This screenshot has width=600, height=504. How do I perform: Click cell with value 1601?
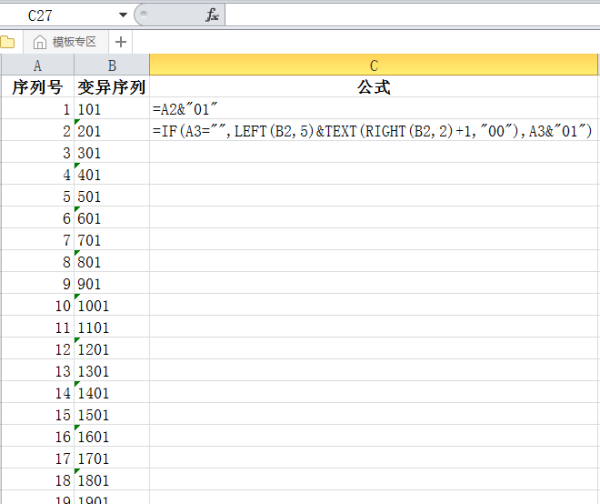point(112,436)
